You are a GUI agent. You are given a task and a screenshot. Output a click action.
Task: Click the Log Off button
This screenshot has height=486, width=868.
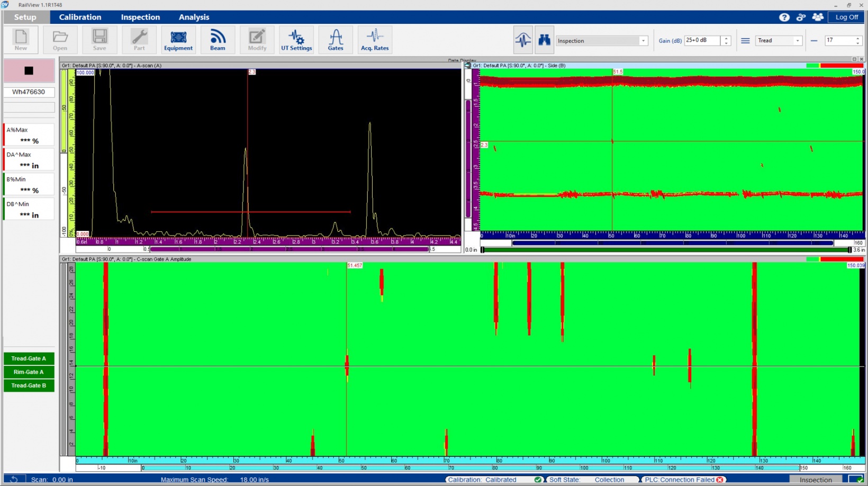click(846, 17)
